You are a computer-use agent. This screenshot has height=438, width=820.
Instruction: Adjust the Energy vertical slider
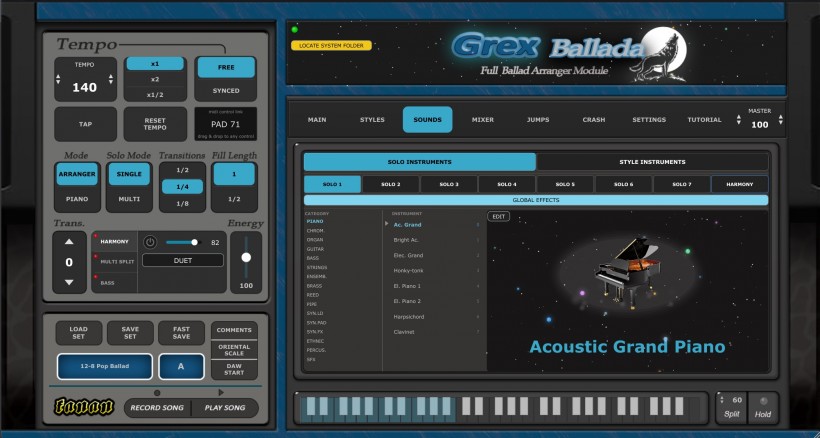point(246,257)
